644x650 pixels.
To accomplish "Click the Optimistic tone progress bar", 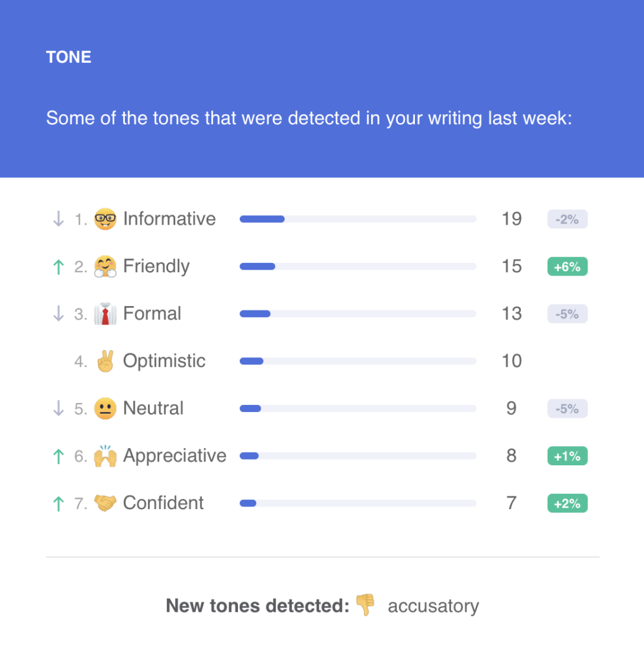I will pos(358,361).
